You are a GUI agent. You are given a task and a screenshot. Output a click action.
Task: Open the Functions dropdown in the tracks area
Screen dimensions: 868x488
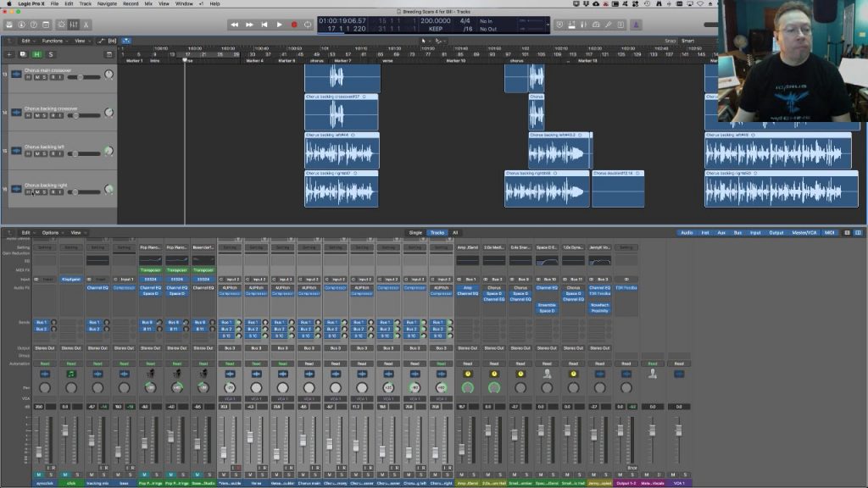[x=53, y=41]
